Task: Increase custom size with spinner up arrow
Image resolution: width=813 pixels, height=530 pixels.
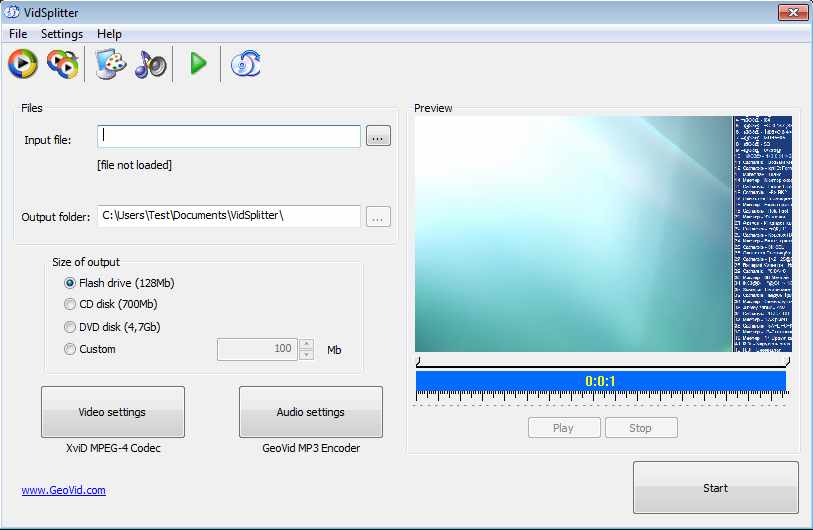Action: tap(307, 344)
